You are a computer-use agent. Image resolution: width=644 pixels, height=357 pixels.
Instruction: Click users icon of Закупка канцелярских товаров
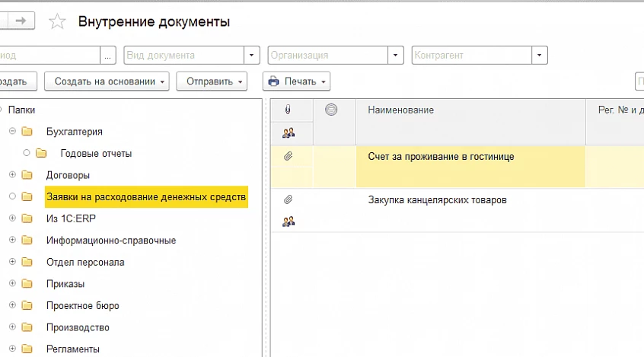[289, 222]
